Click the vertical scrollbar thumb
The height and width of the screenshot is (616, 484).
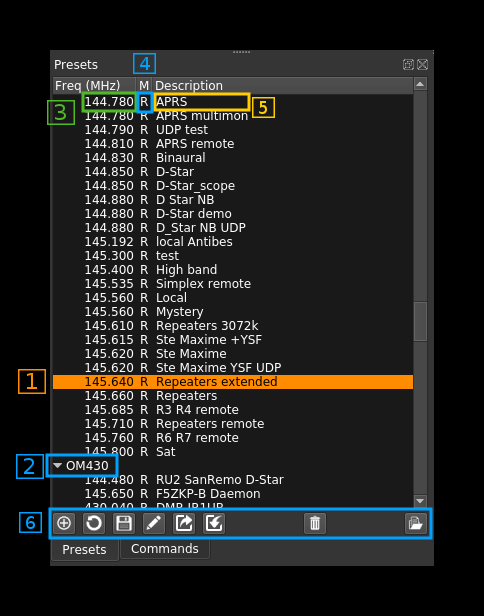coord(420,321)
